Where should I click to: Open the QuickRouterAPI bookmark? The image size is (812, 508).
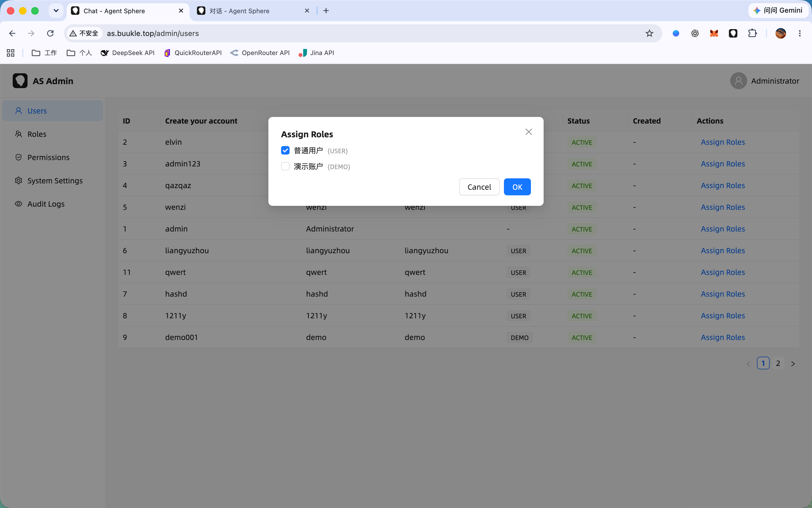pyautogui.click(x=193, y=53)
